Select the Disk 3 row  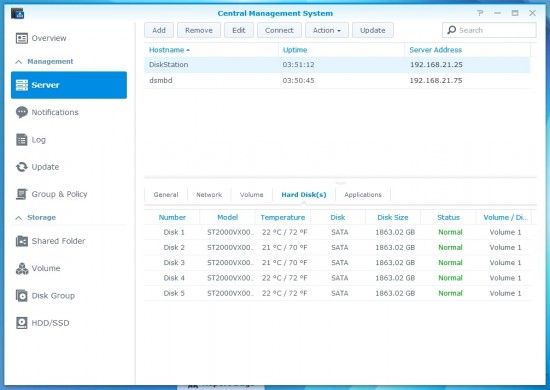pyautogui.click(x=338, y=263)
